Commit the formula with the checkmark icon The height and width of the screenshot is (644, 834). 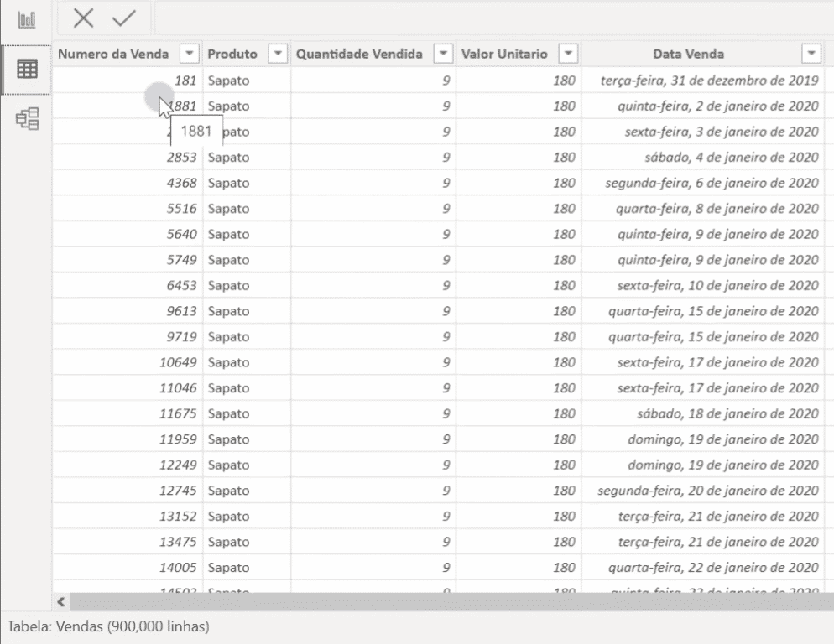point(124,18)
